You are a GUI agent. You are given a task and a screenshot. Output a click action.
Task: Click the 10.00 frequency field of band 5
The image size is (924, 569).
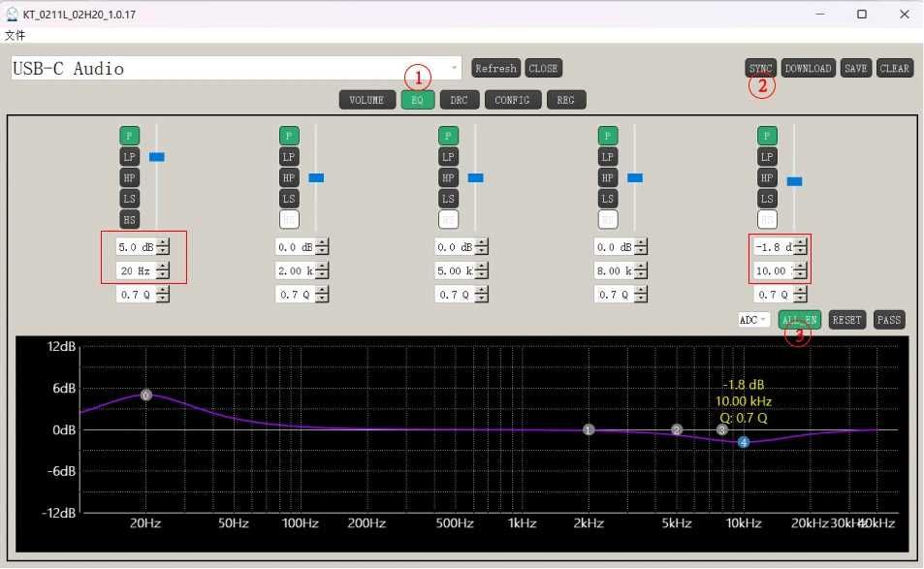click(773, 271)
